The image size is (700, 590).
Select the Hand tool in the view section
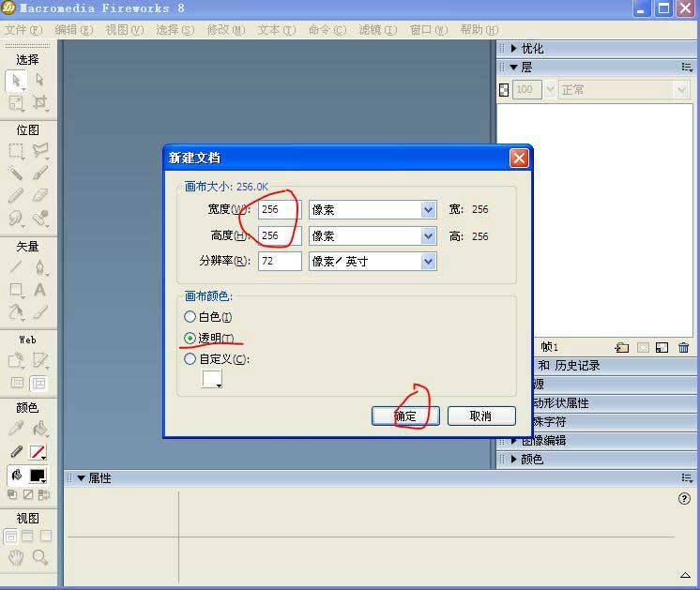16,558
